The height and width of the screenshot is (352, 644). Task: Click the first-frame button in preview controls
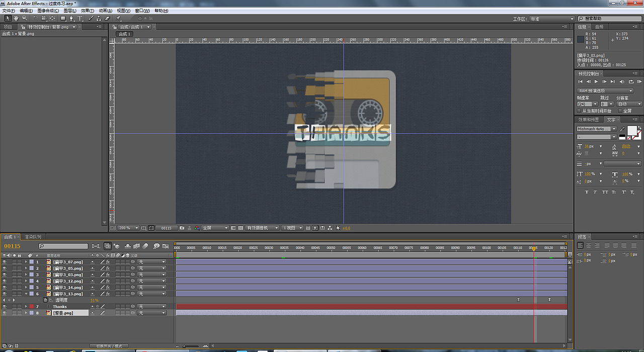(x=580, y=82)
